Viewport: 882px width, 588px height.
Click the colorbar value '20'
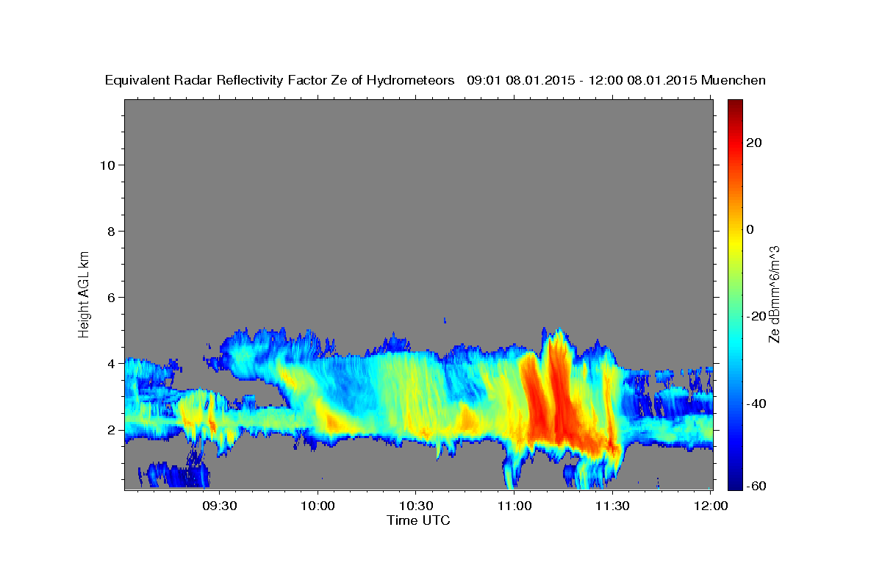pyautogui.click(x=753, y=143)
